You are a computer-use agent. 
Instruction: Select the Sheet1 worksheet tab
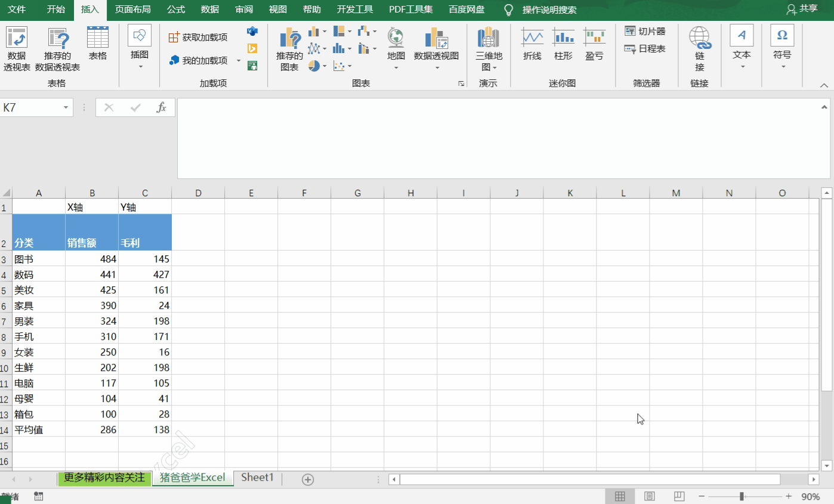[257, 478]
